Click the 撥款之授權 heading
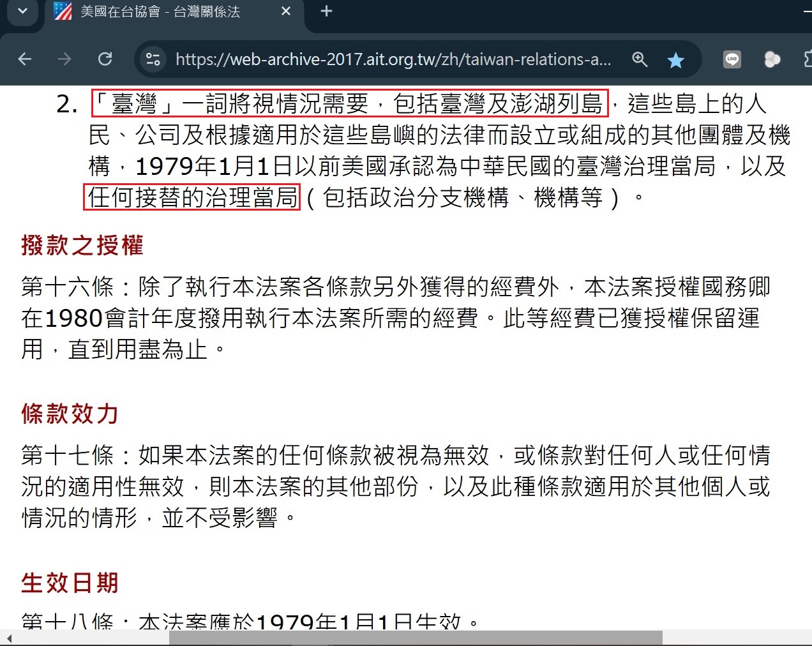The image size is (812, 646). click(82, 245)
